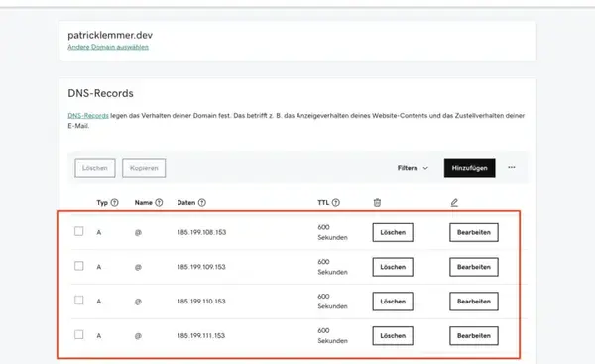Click the A type of 185.199.110.153 row
The image size is (595, 364).
(x=99, y=302)
